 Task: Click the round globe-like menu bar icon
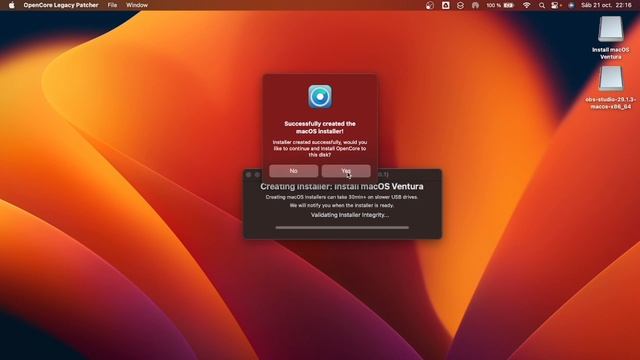(430, 5)
